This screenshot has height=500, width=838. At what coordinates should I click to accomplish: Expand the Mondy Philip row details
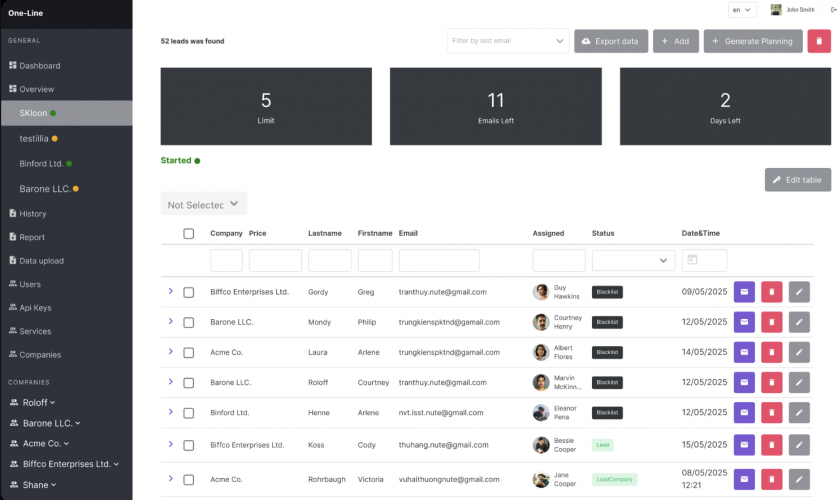click(170, 321)
